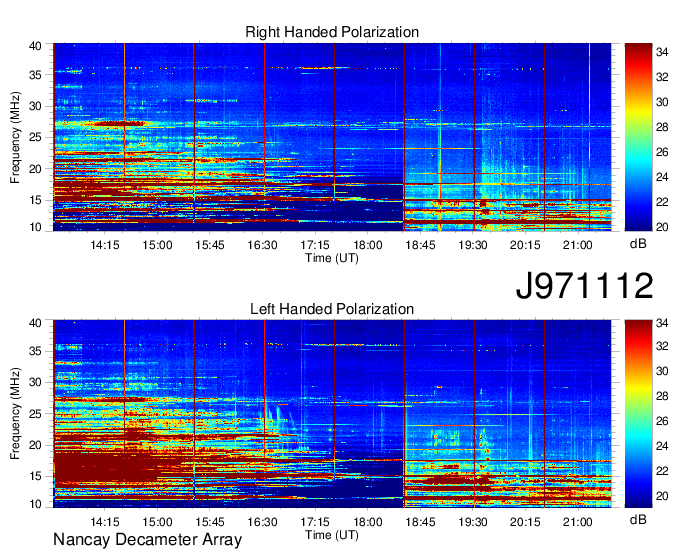
Task: Click 35 MHz tick on Left Handed frequency axis
Action: (x=35, y=351)
